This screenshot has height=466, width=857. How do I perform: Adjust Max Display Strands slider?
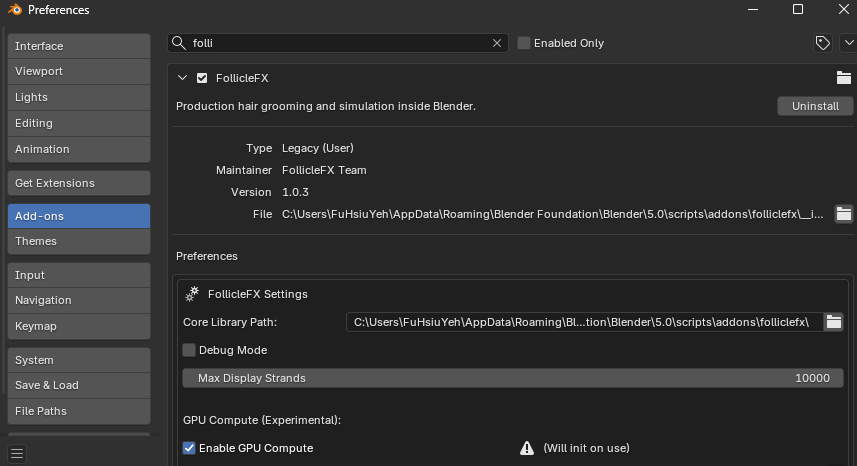(513, 378)
